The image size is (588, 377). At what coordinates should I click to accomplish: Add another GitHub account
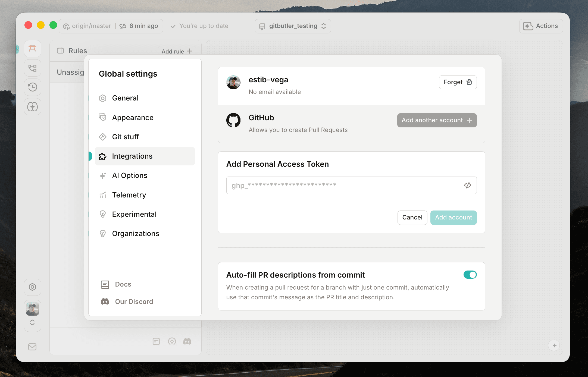pyautogui.click(x=436, y=120)
